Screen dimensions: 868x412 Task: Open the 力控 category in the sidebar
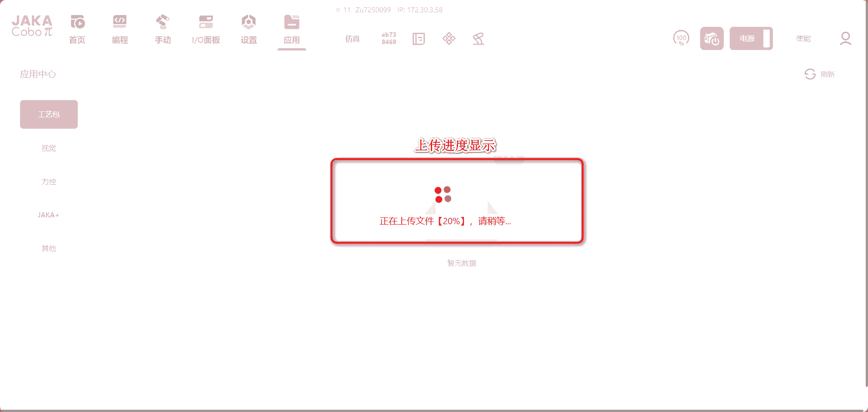tap(49, 181)
